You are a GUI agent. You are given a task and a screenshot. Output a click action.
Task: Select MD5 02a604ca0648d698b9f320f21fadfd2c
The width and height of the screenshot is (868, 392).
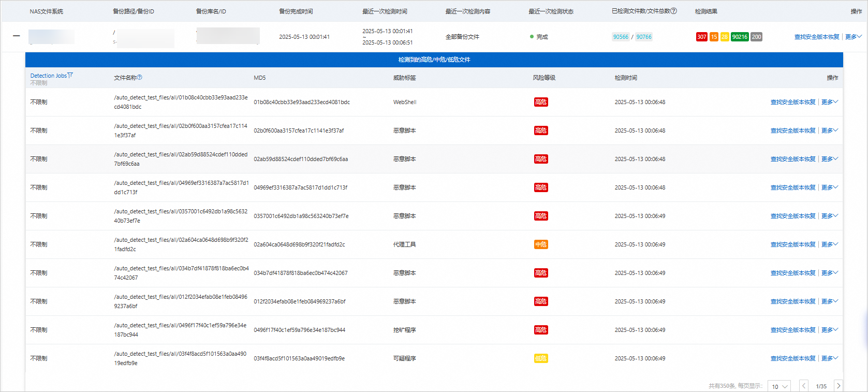[x=299, y=244]
